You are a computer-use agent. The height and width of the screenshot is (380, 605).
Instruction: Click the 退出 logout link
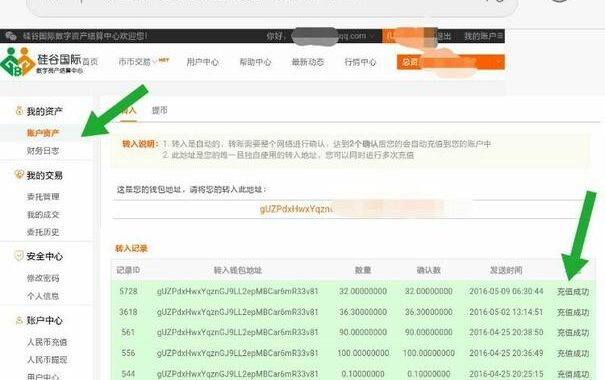coord(443,36)
